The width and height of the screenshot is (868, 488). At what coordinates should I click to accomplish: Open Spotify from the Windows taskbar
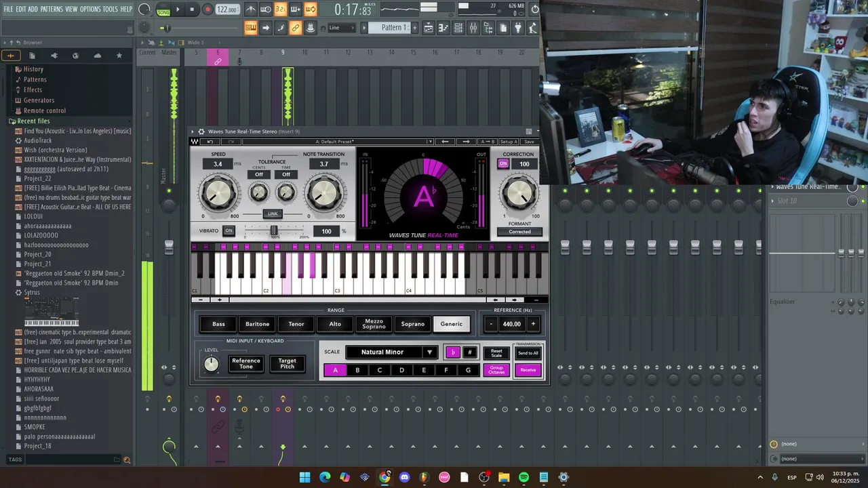(x=524, y=477)
